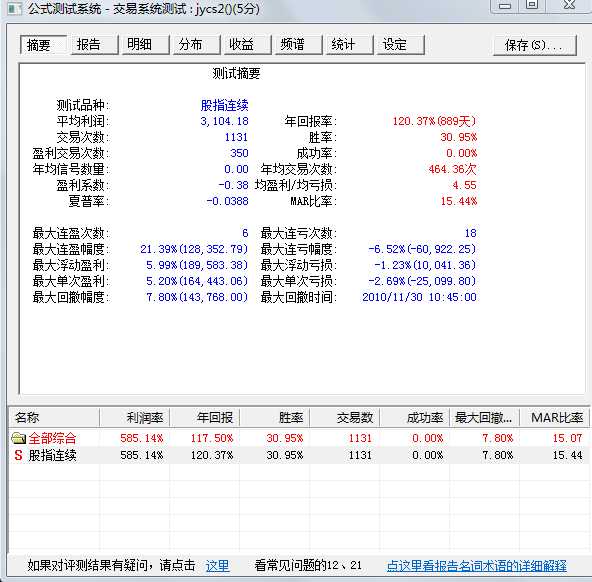Viewport: 592px width, 582px height.
Task: Sort by MAR比率 column header
Action: 555,418
